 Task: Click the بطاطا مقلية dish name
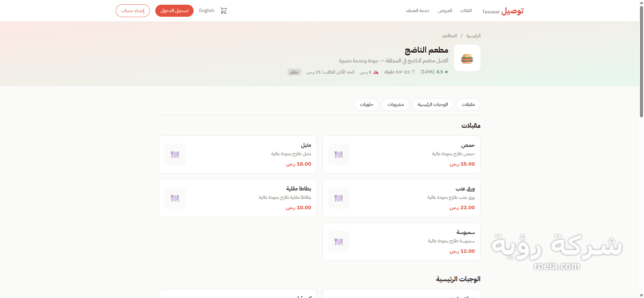coord(299,189)
